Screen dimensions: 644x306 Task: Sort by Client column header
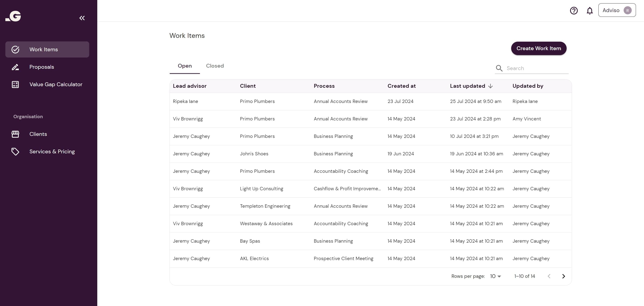(x=248, y=86)
